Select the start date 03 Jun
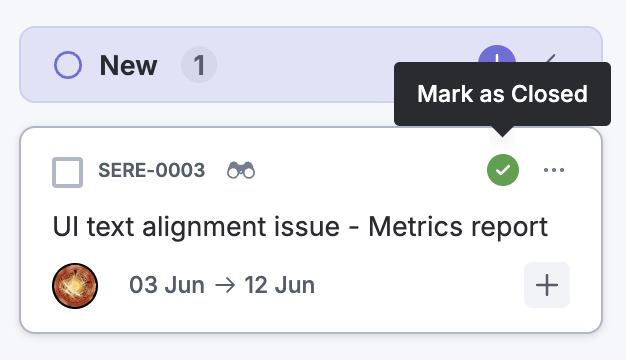This screenshot has height=360, width=626. pyautogui.click(x=167, y=285)
